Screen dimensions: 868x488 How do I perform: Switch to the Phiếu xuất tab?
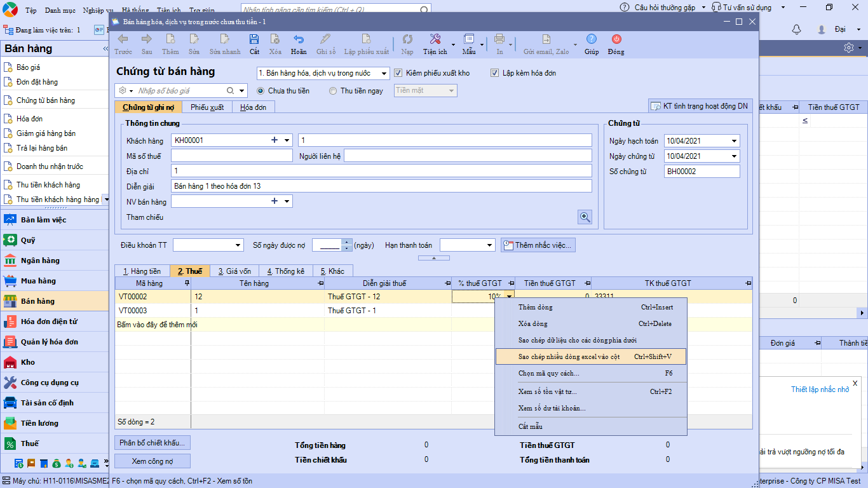click(207, 107)
